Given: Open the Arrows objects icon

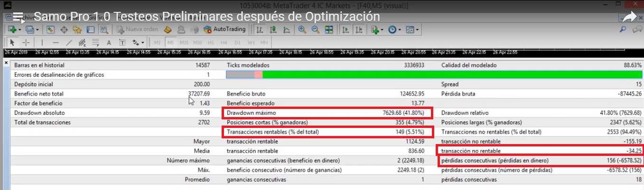Looking at the screenshot, I should [135, 42].
